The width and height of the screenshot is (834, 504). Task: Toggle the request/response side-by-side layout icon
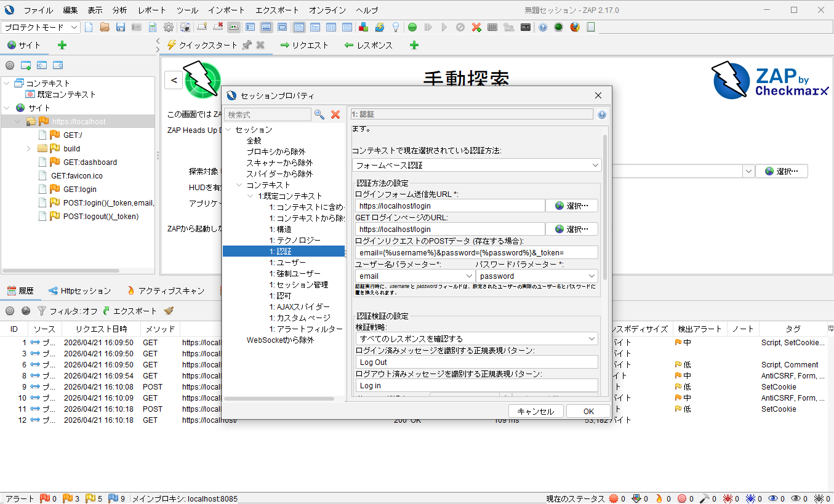(x=331, y=27)
